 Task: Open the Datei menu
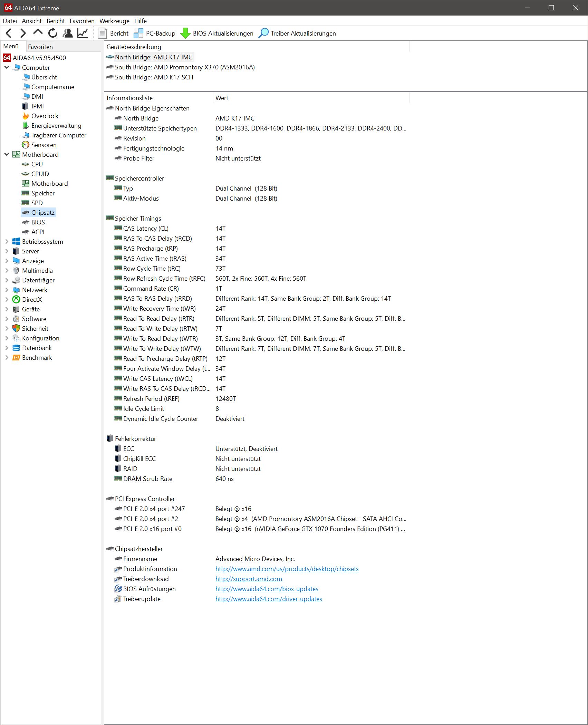click(10, 21)
